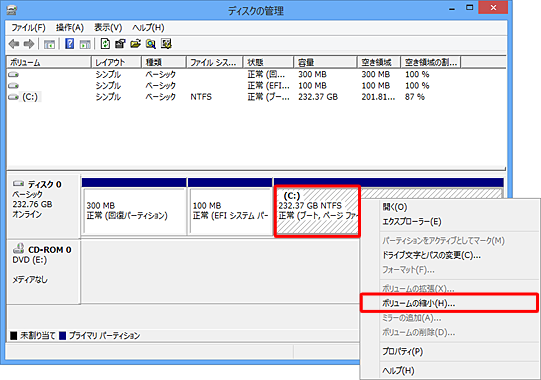541x380 pixels.
Task: Click the 232.37 GB capacity cell
Action: pyautogui.click(x=318, y=97)
